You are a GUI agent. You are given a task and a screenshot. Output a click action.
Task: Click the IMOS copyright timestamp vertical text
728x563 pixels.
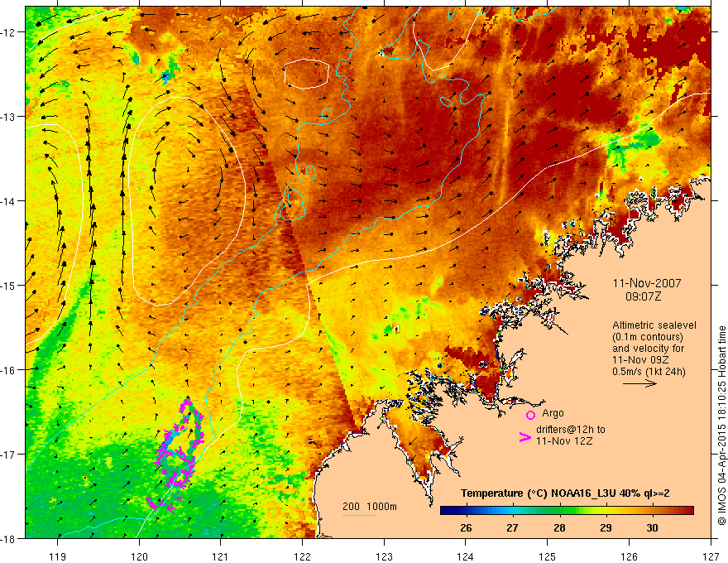721,426
